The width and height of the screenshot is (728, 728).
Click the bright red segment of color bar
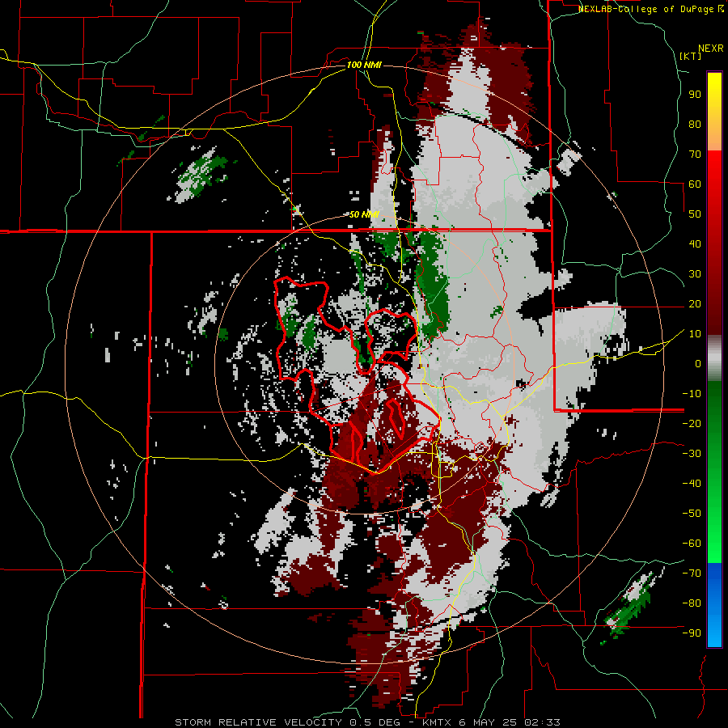pyautogui.click(x=714, y=186)
